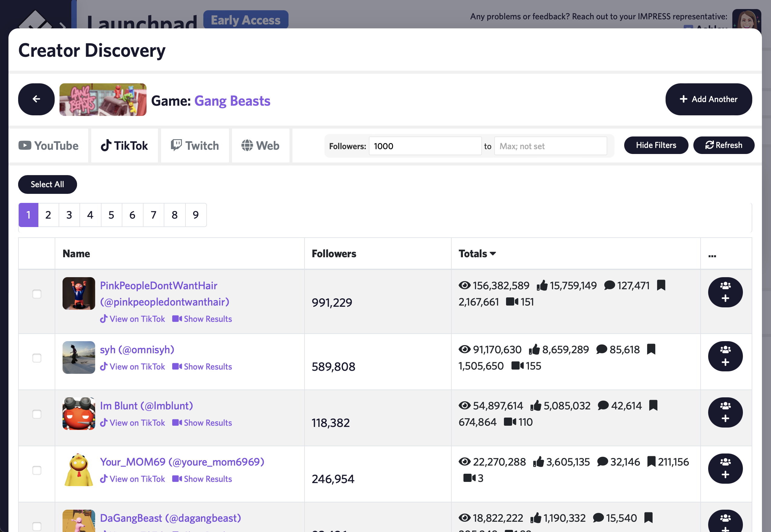Viewport: 771px width, 532px height.
Task: Check the PinkPeopleDontWantHair row checkbox
Action: click(37, 294)
